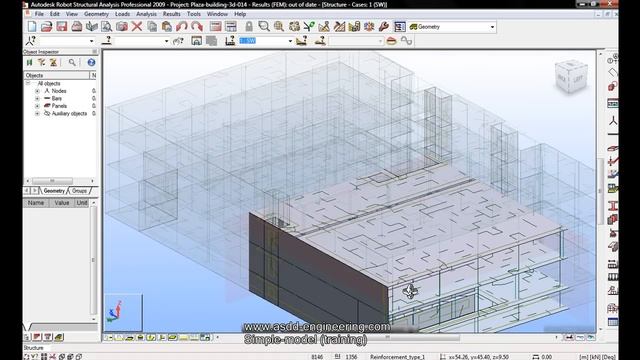Open the Loads menu

122,14
